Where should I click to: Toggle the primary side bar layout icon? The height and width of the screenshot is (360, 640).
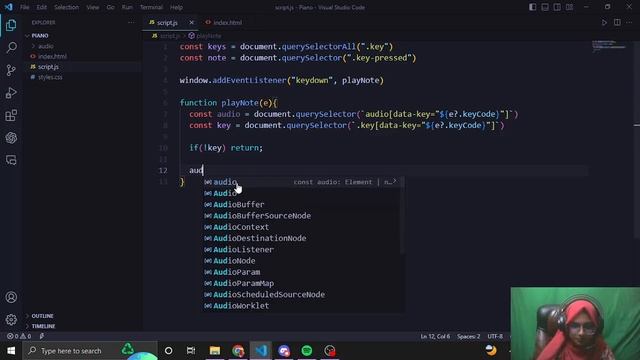click(x=533, y=7)
